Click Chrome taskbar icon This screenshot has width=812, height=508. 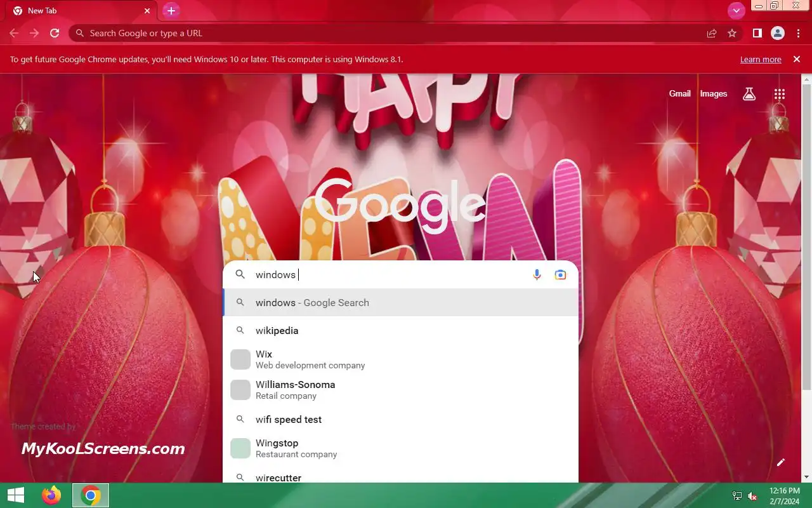click(x=91, y=495)
